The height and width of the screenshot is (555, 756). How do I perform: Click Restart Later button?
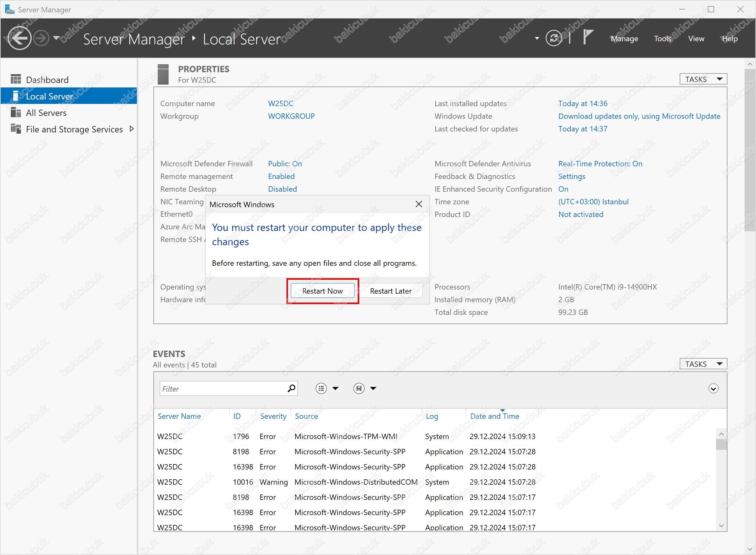(x=391, y=291)
